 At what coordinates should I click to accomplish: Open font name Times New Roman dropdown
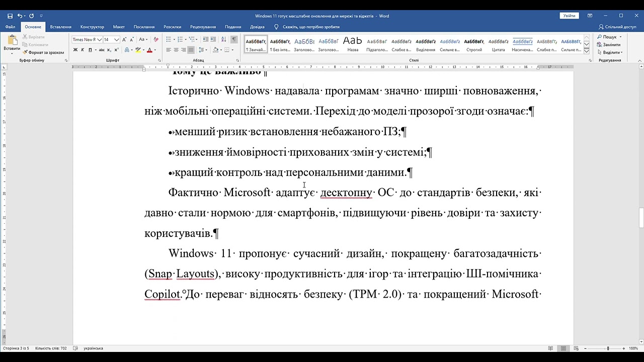pos(99,39)
